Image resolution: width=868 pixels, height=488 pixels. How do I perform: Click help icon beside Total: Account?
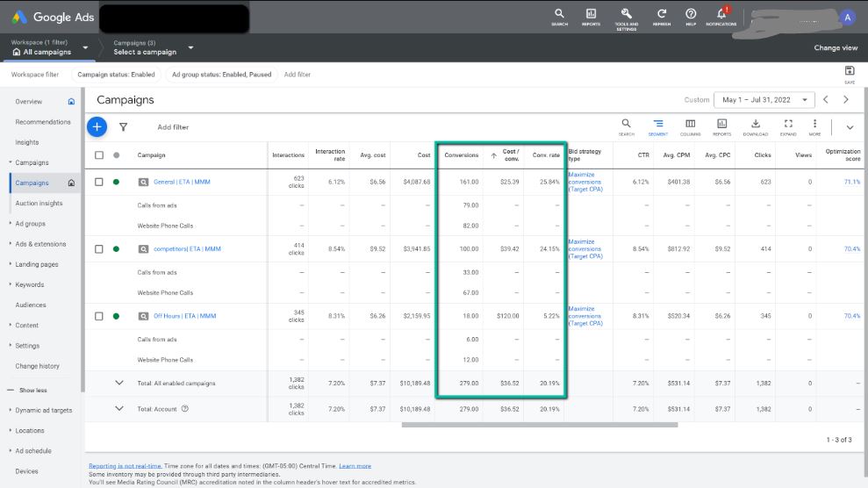click(x=185, y=409)
